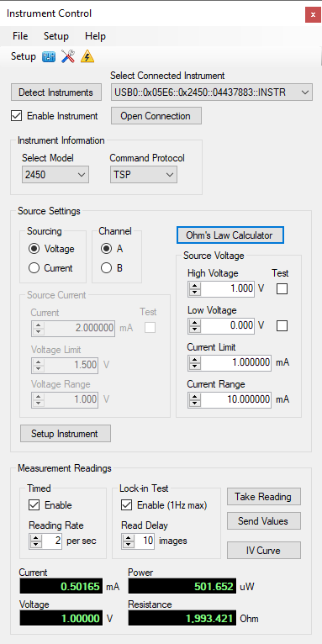Click the Voltage reading 1.00000 display
Image resolution: width=322 pixels, height=644 pixels.
61,618
